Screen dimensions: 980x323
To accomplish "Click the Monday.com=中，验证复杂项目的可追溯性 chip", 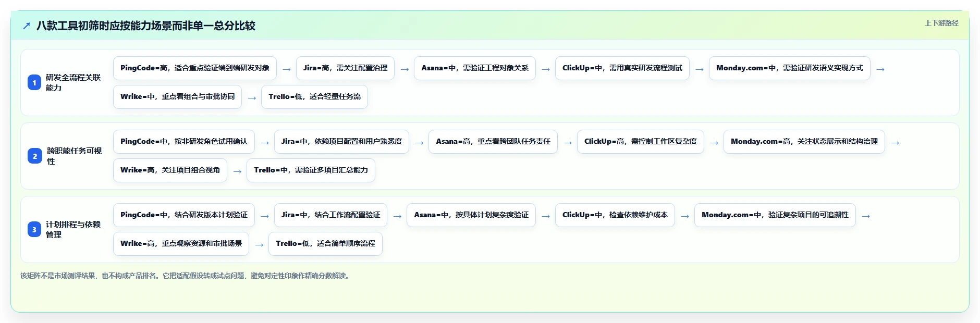I will 775,215.
